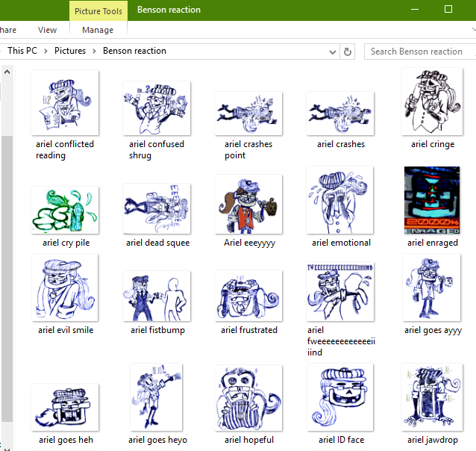Select the 'ariel fistbump' image
This screenshot has width=476, height=451.
(x=157, y=296)
